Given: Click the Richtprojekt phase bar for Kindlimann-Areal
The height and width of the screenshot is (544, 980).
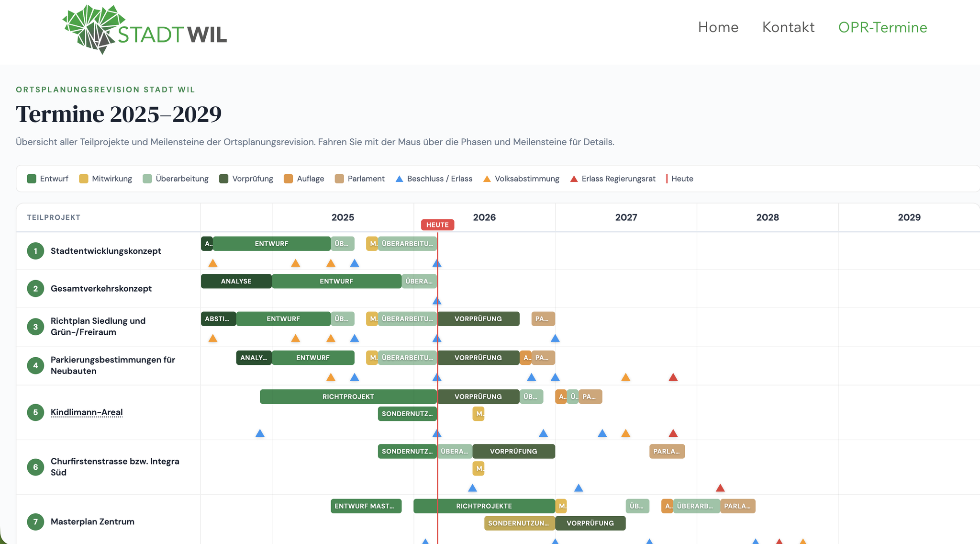Looking at the screenshot, I should point(348,397).
